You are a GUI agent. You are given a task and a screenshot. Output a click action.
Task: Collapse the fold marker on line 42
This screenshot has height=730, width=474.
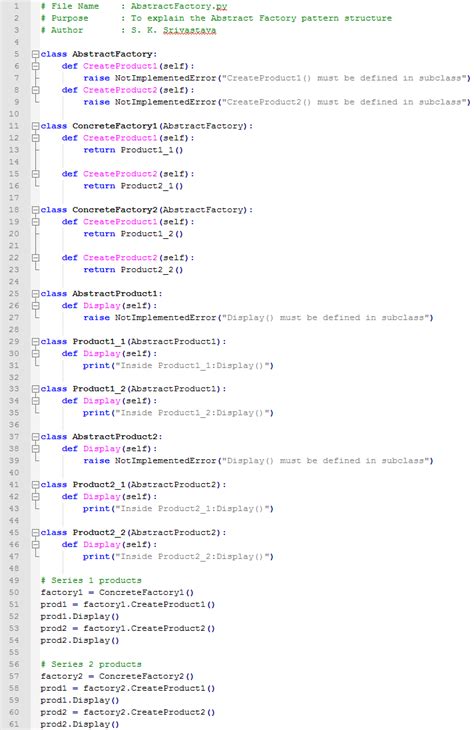[35, 497]
